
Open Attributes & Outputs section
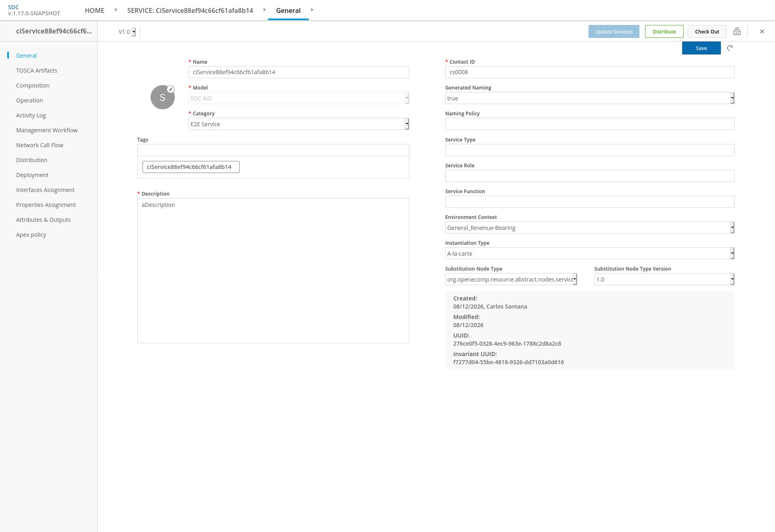coord(43,220)
